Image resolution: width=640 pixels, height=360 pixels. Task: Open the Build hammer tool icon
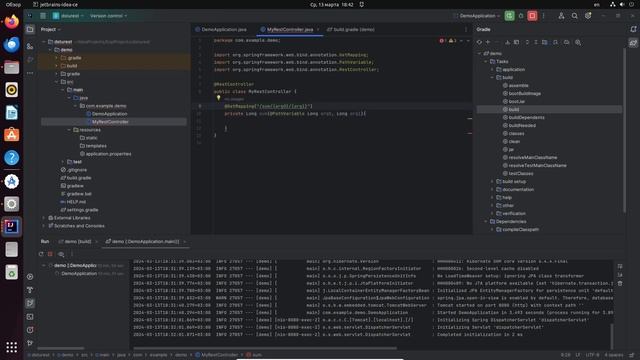tap(30, 290)
